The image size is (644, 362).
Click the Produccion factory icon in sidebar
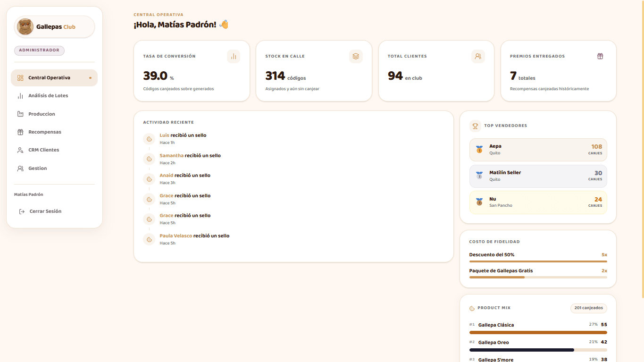point(20,114)
